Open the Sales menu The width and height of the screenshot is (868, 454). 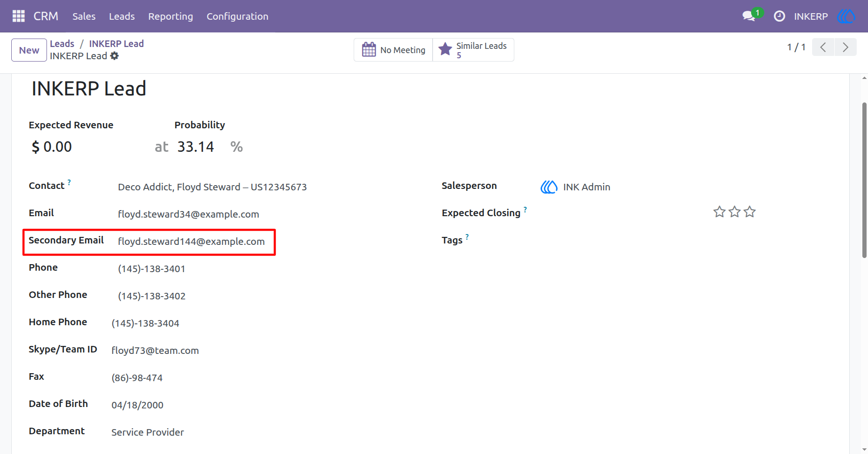(84, 16)
